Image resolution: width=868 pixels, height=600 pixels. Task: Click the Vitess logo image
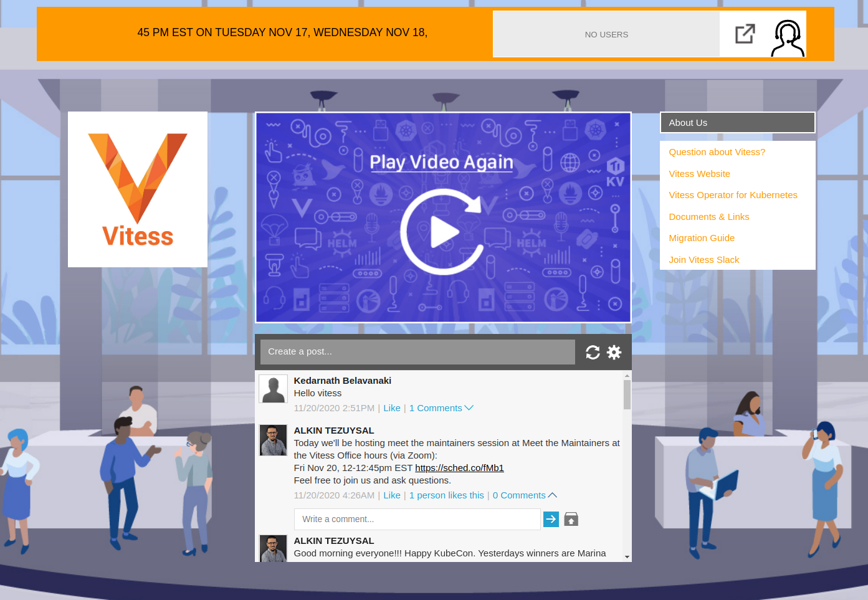[138, 189]
